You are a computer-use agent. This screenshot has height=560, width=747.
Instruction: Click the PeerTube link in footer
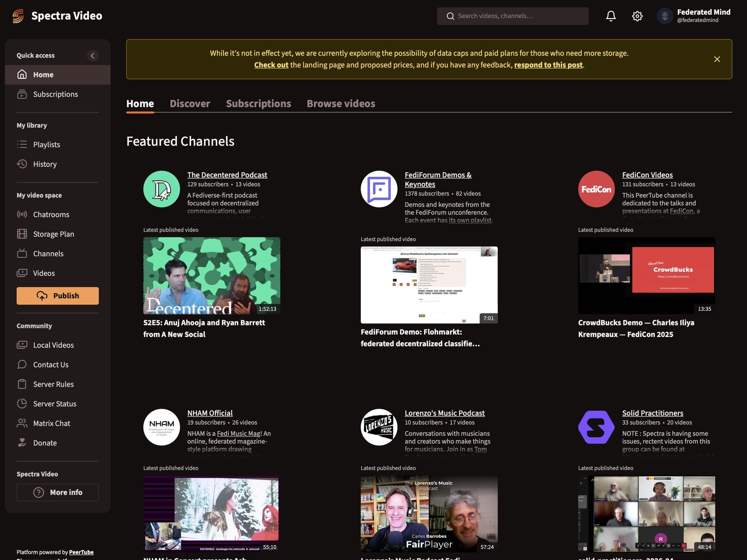[x=81, y=552]
